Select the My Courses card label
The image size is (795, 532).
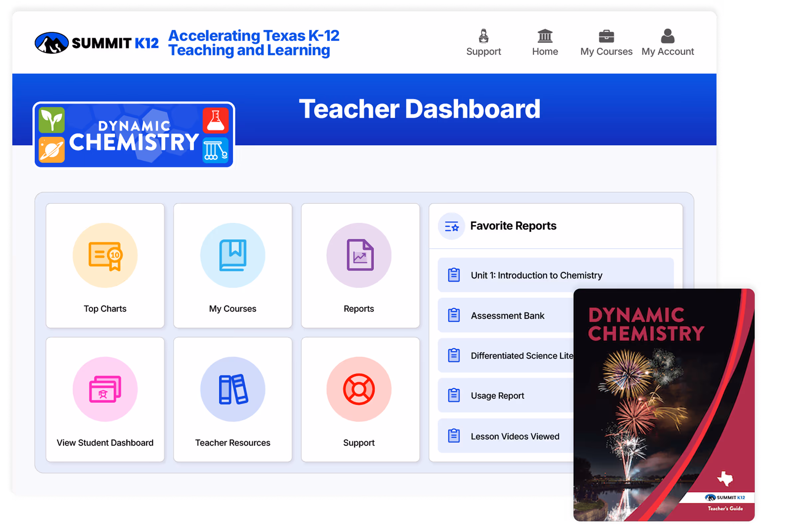point(233,309)
